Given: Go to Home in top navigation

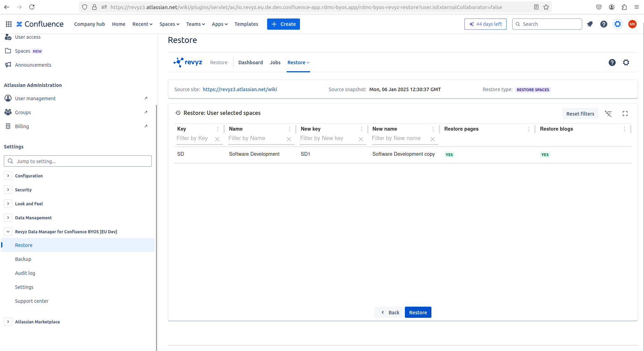Looking at the screenshot, I should (119, 24).
